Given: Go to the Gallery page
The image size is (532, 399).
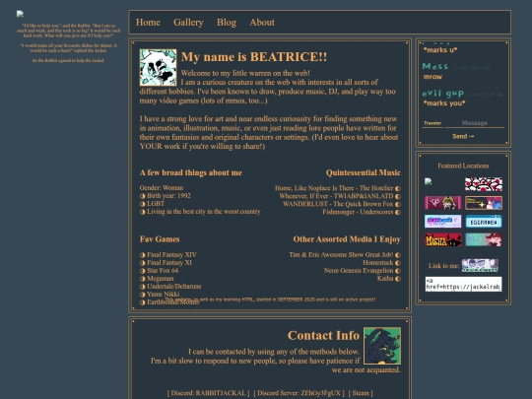Looking at the screenshot, I should (188, 23).
